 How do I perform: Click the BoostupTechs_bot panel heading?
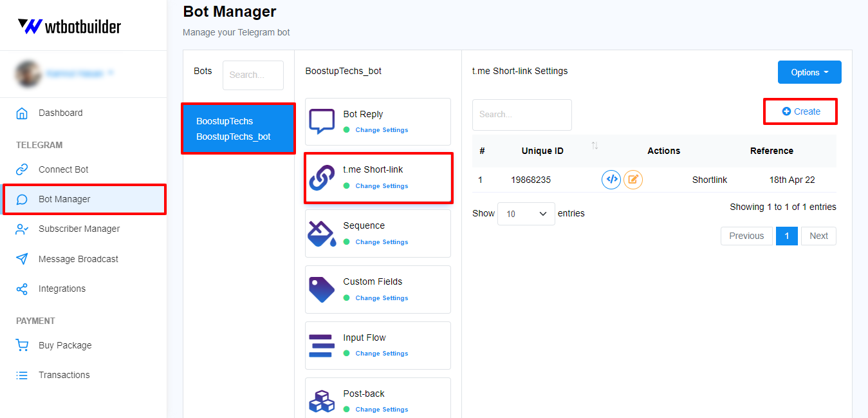344,71
